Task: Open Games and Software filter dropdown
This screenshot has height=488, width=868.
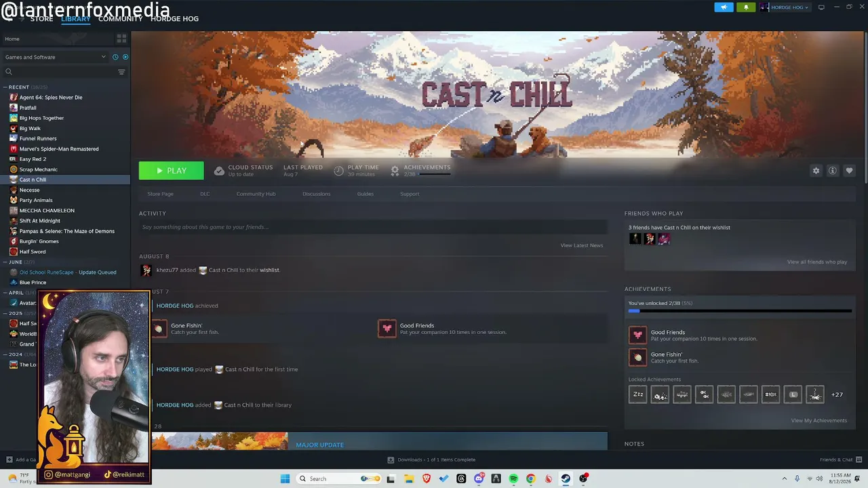Action: pyautogui.click(x=55, y=57)
